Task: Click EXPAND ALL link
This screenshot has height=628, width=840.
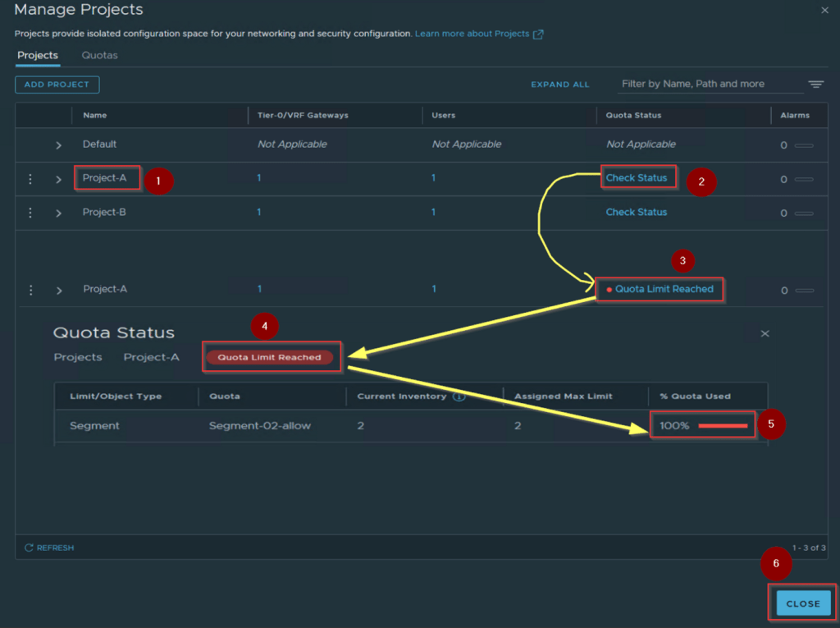Action: 559,85
